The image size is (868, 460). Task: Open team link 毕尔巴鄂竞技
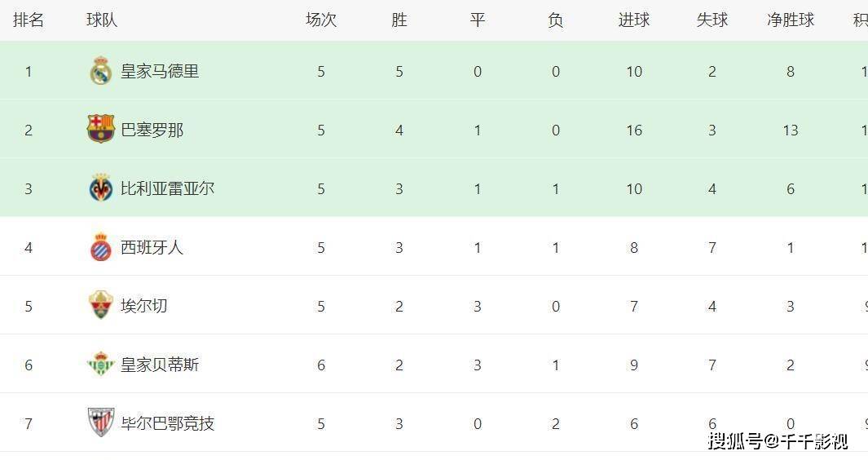[x=167, y=424]
